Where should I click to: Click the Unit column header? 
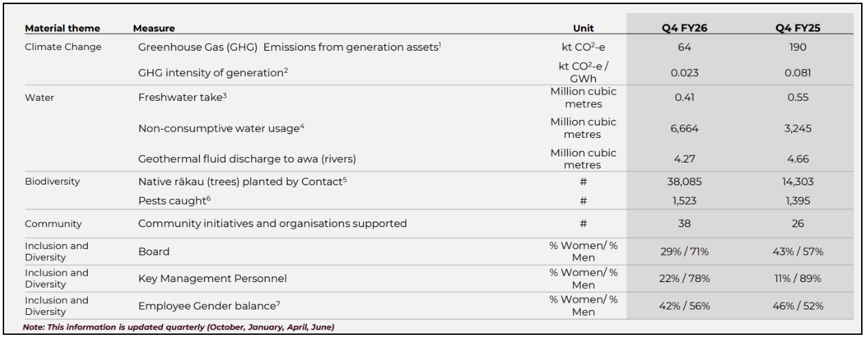point(583,28)
